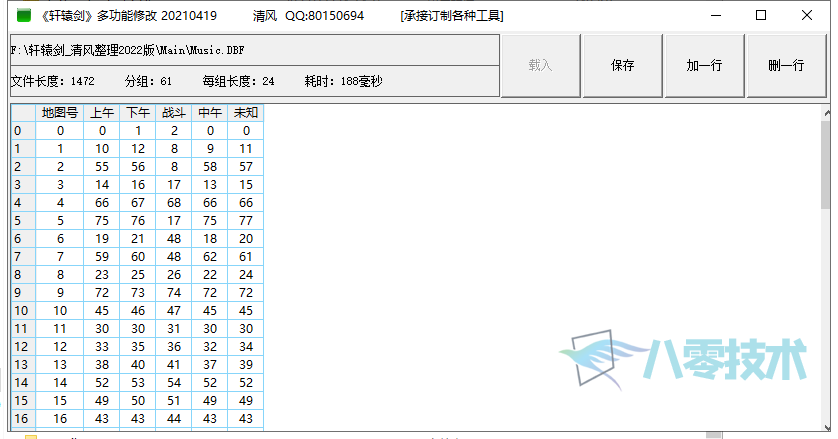
Task: Select the 下午 column header
Action: [138, 113]
